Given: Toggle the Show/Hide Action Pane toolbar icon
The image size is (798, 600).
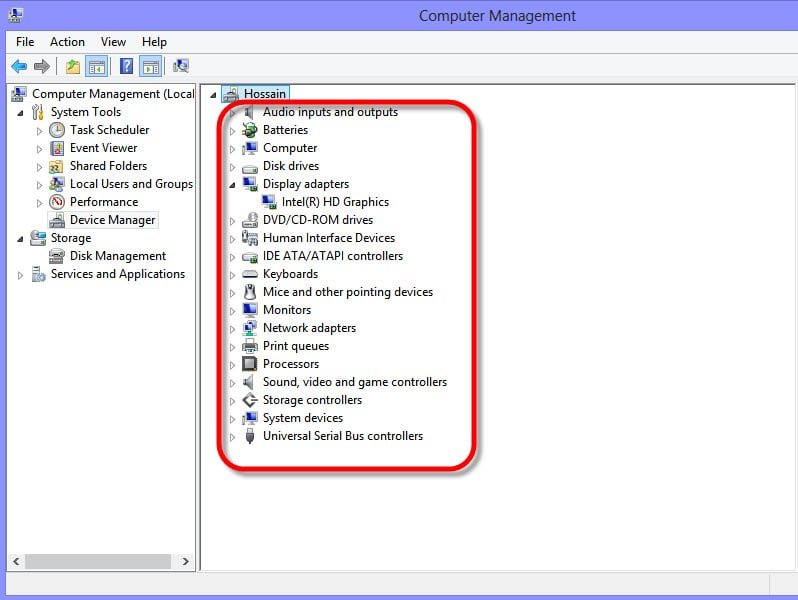Looking at the screenshot, I should [151, 66].
